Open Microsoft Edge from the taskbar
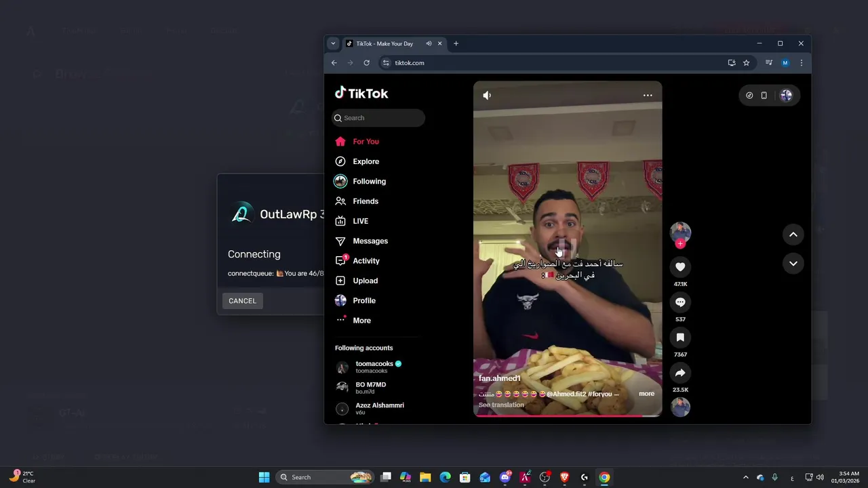 tap(445, 477)
